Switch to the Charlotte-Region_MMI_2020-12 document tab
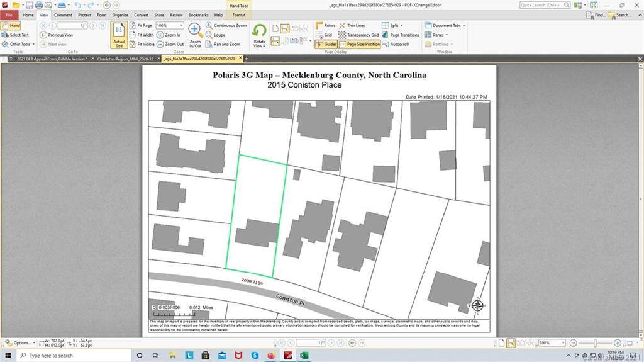The height and width of the screenshot is (362, 644). point(125,59)
